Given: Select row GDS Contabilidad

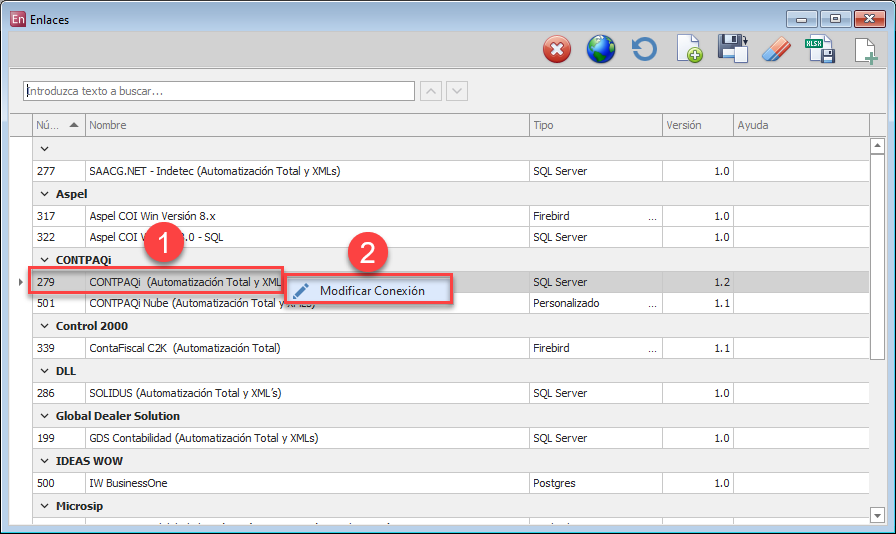Looking at the screenshot, I should tap(451, 438).
